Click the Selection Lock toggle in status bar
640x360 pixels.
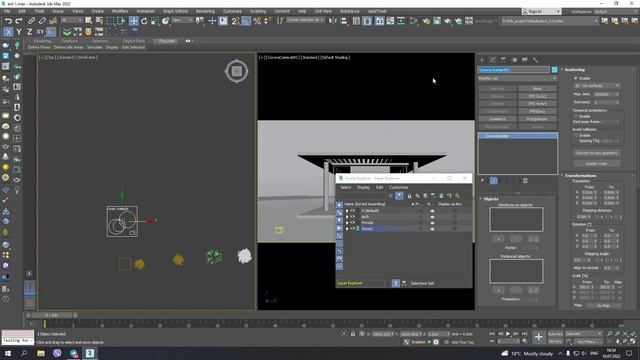pyautogui.click(x=353, y=334)
